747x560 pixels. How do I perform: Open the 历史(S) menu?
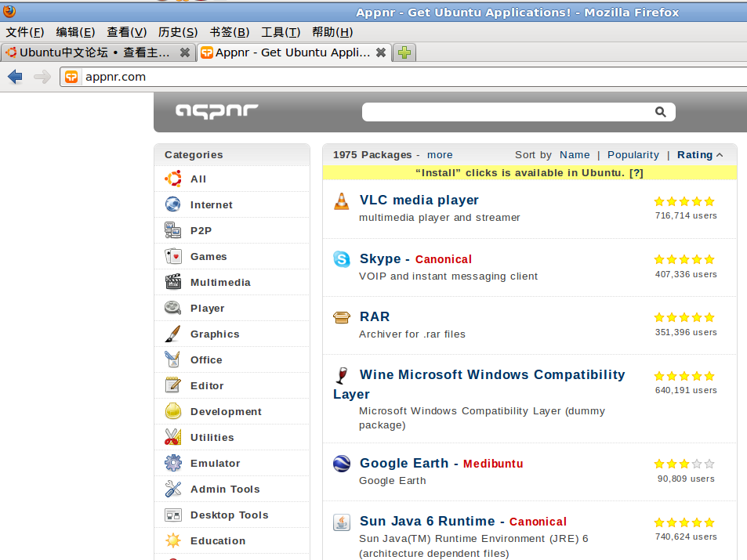coord(178,32)
